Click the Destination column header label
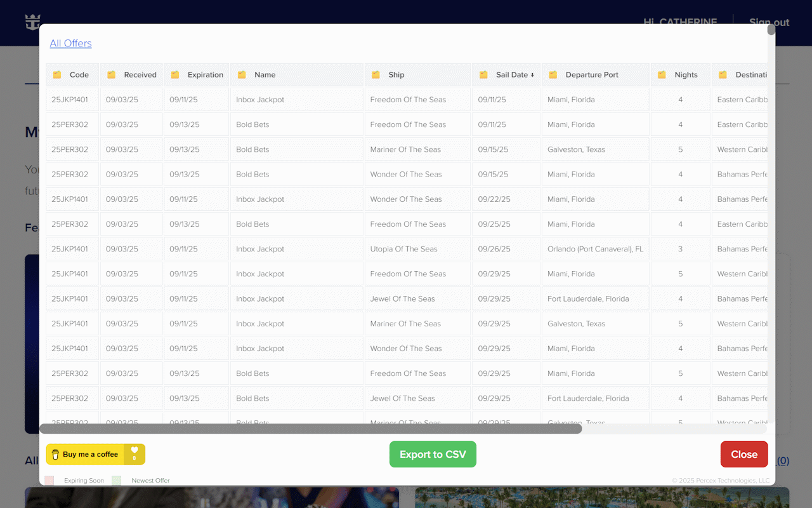The width and height of the screenshot is (812, 508). coord(752,75)
